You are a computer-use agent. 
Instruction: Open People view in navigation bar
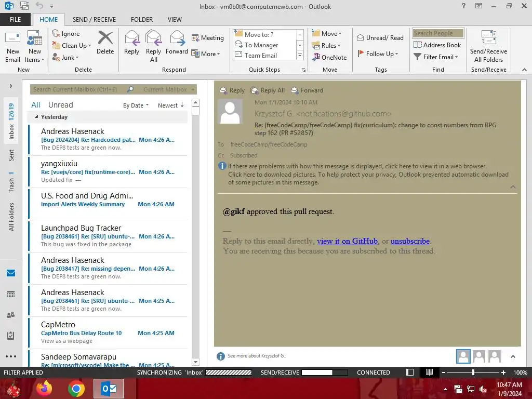point(11,315)
